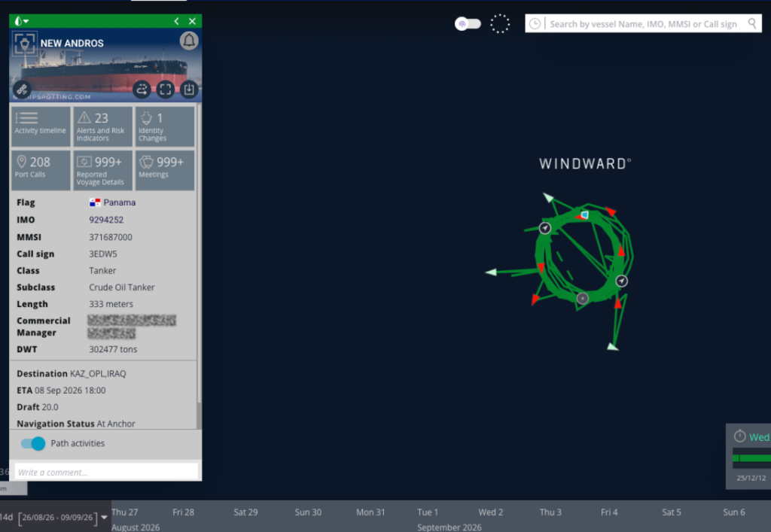
Task: Click the Write a comment field
Action: [106, 472]
